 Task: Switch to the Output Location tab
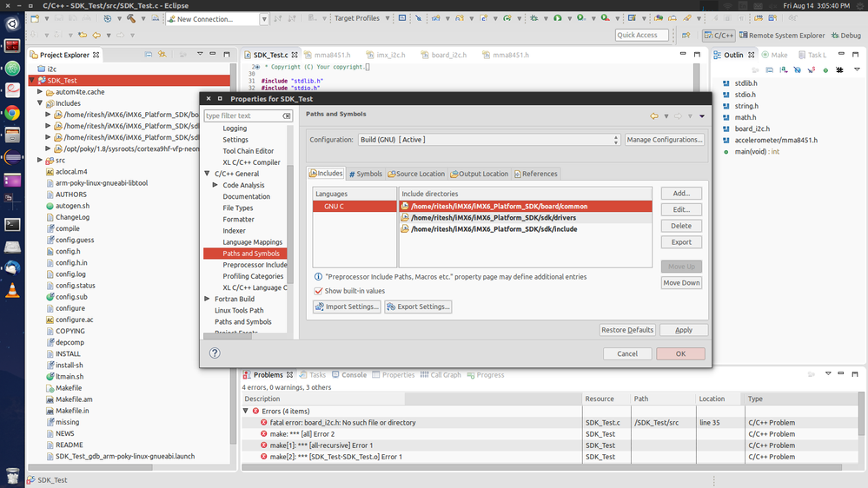point(480,174)
